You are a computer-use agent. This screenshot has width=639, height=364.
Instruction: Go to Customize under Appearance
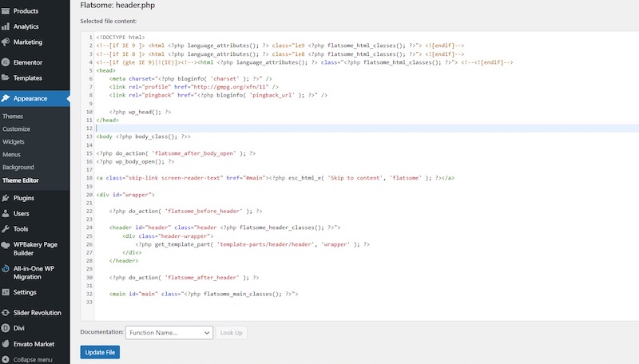tap(17, 129)
